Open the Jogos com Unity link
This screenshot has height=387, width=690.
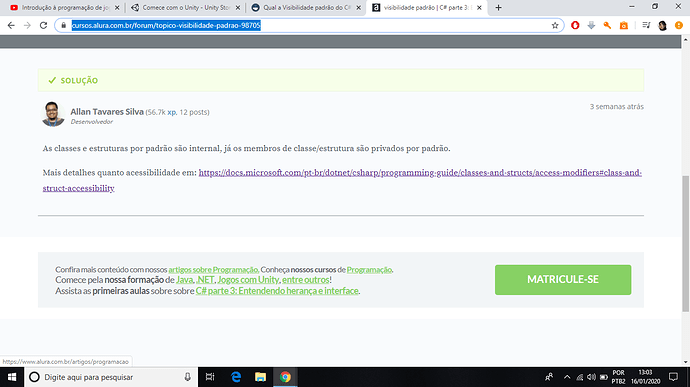[248, 280]
